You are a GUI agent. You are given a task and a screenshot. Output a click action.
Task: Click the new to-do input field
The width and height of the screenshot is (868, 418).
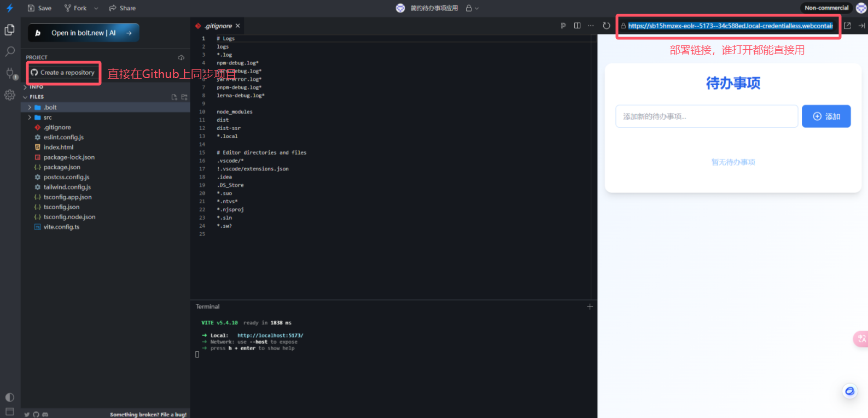[707, 116]
